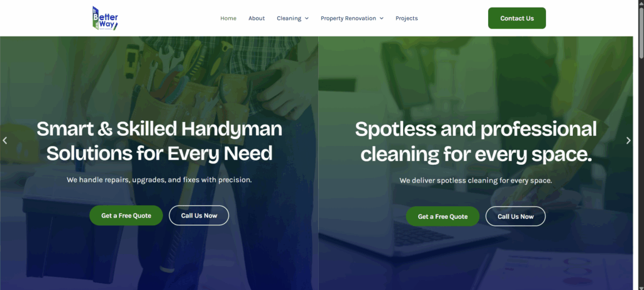This screenshot has width=644, height=290.
Task: Click Call Us Now on cleaning slide
Action: [x=516, y=216]
